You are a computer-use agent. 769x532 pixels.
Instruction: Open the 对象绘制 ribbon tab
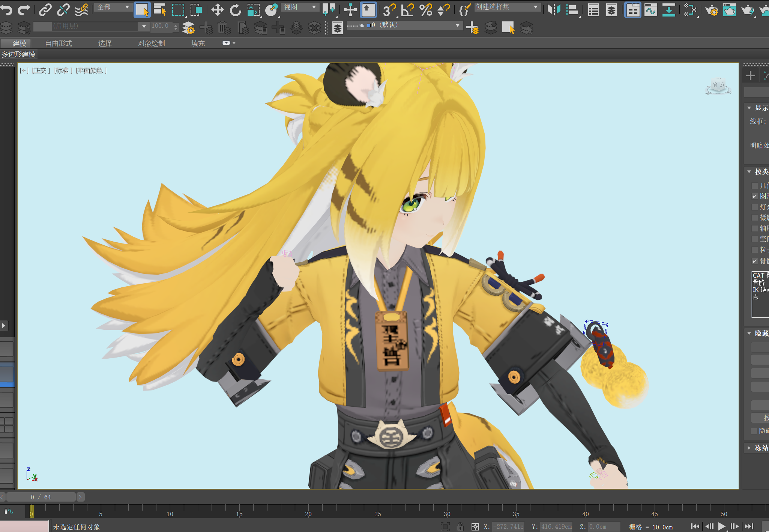[x=151, y=44]
